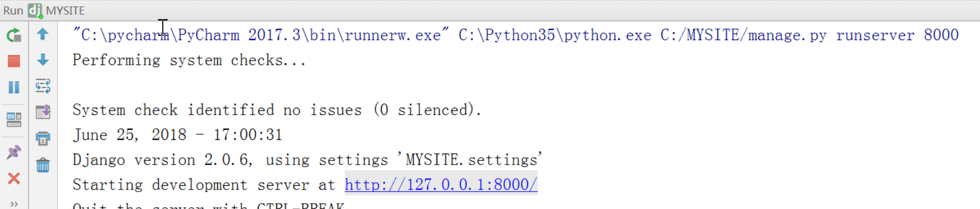Toggle scroll to end of console
Screen dimensions: 980x209
click(x=43, y=112)
